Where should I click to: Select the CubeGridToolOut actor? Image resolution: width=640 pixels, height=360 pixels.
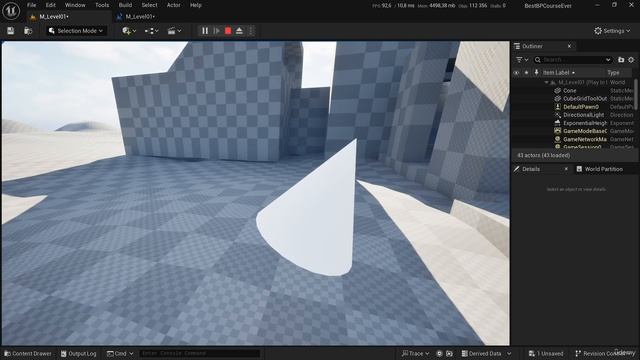[585, 99]
